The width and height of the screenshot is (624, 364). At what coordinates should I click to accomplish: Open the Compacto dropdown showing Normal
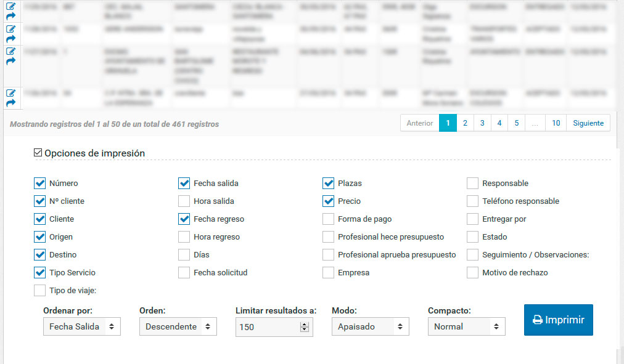(x=466, y=326)
